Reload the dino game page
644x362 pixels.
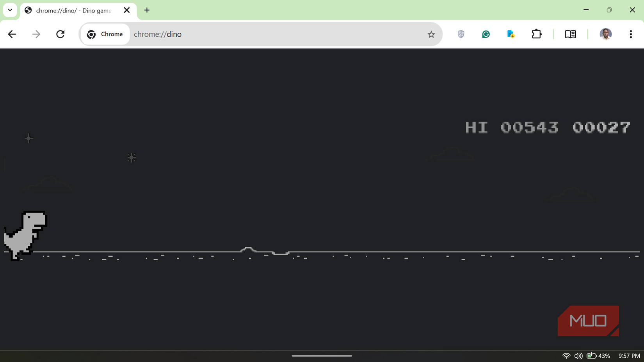coord(60,34)
